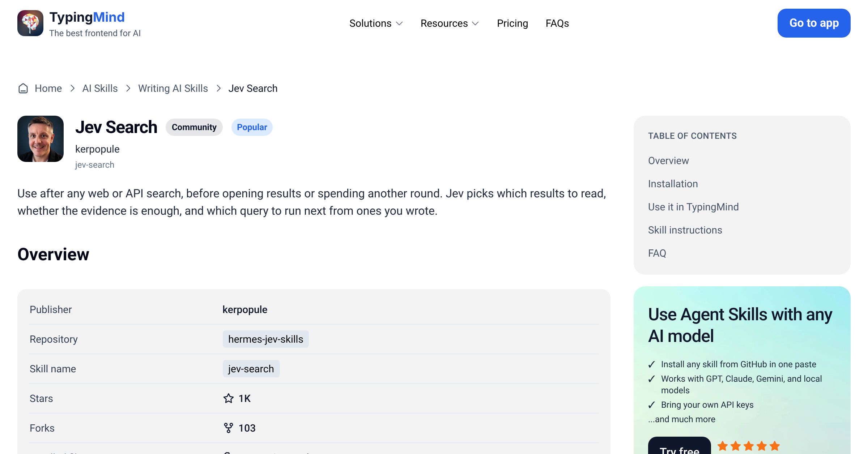Open Writing AI Skills breadcrumb link
This screenshot has height=454, width=868.
pos(173,88)
